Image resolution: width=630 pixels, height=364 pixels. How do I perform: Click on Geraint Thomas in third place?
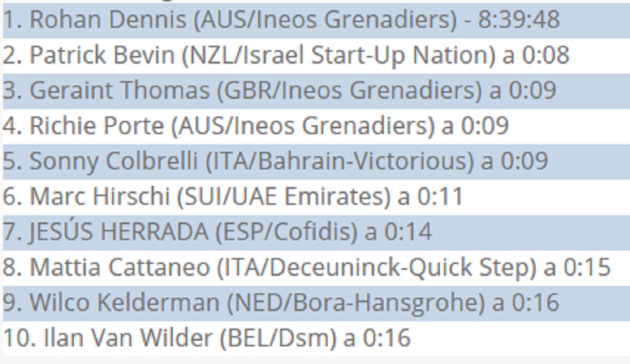pyautogui.click(x=119, y=90)
